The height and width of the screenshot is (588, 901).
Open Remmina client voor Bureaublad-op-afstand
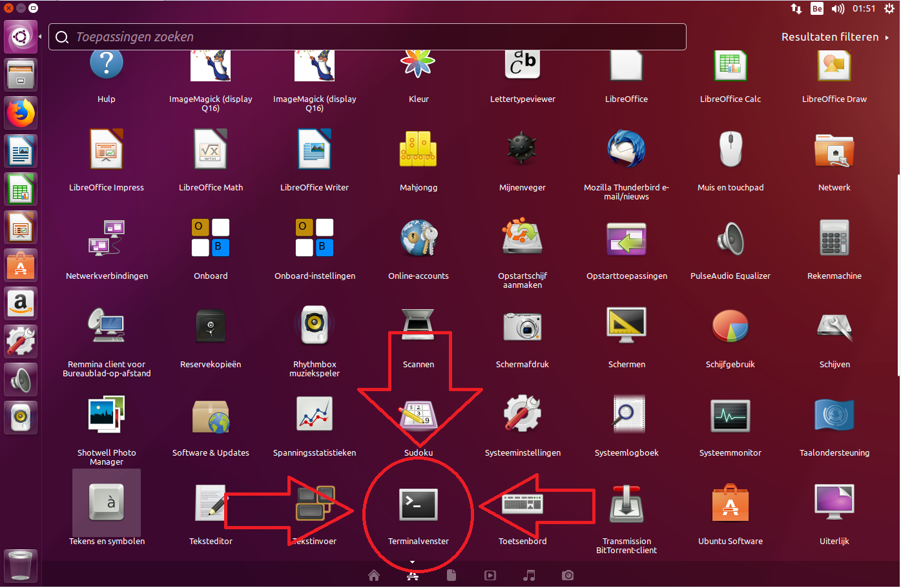click(107, 326)
